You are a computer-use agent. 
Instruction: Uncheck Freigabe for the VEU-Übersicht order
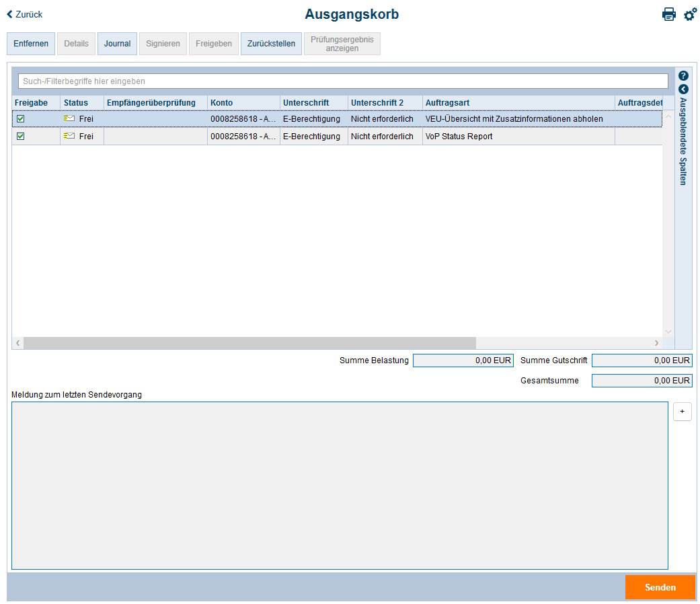(x=21, y=118)
